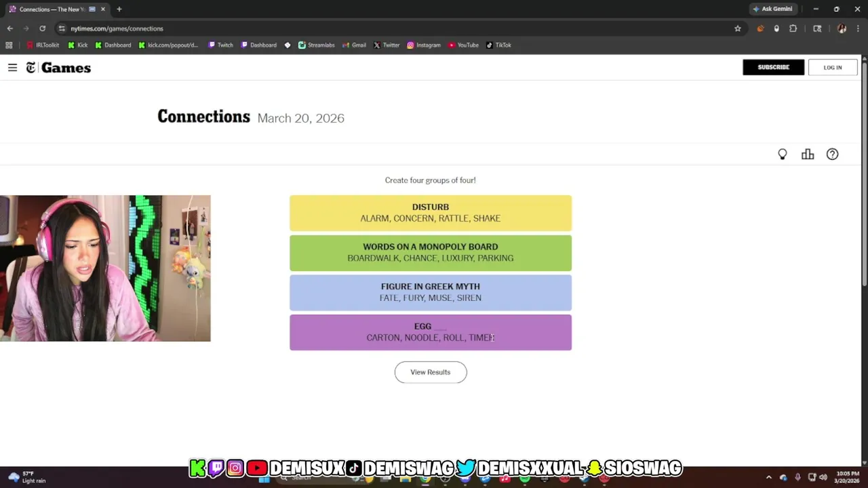Close the Connections browser tab
Viewport: 868px width, 488px height.
103,9
